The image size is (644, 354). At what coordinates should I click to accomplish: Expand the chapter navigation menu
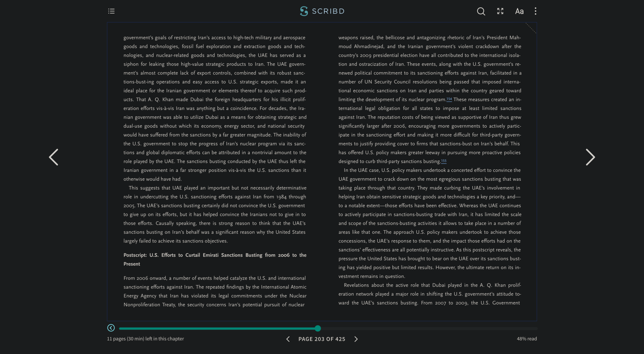pos(110,11)
